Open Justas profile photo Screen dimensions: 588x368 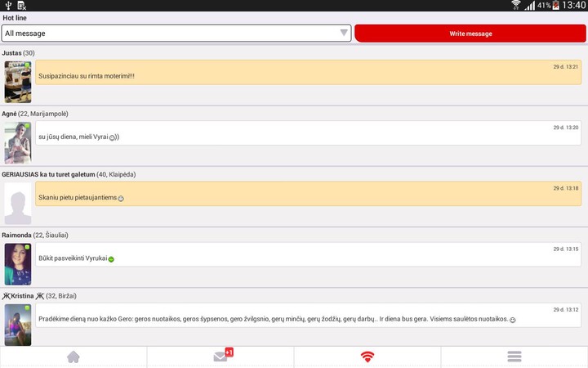pyautogui.click(x=18, y=82)
